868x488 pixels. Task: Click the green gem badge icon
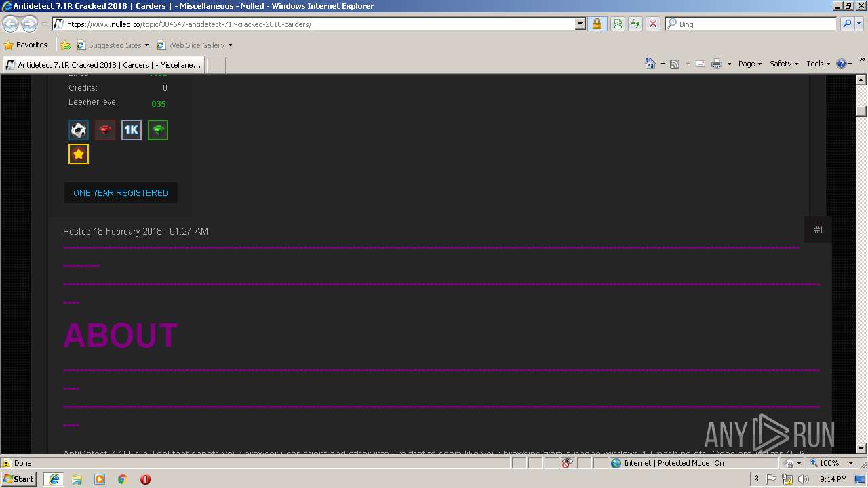(x=158, y=130)
